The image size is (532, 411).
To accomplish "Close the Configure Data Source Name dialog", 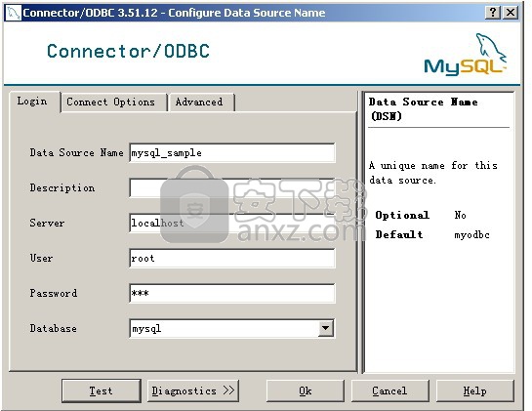I will click(511, 13).
